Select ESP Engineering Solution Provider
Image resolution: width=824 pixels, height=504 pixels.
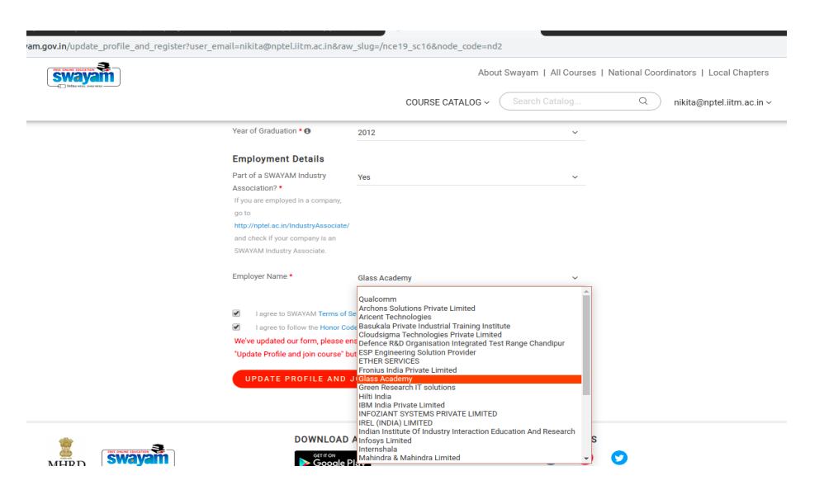470,352
